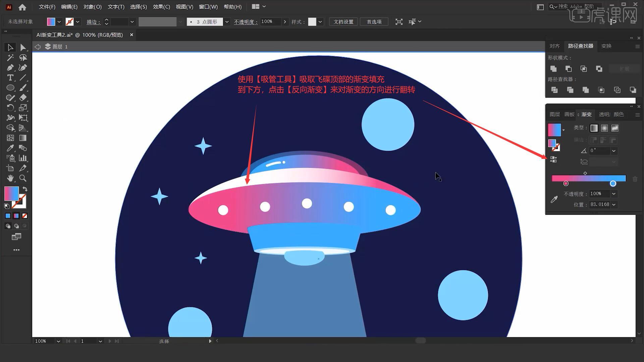
Task: Select the Pen tool
Action: click(x=10, y=67)
